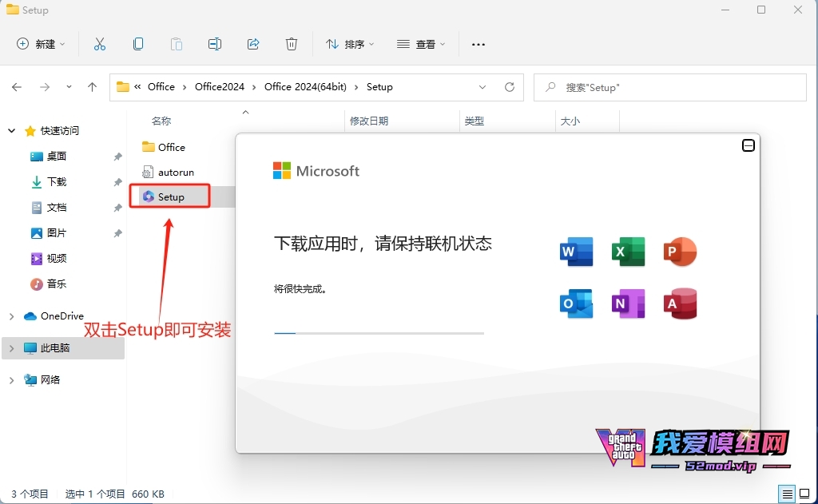Image resolution: width=818 pixels, height=504 pixels.
Task: Open the 新建 (New) button
Action: (41, 45)
